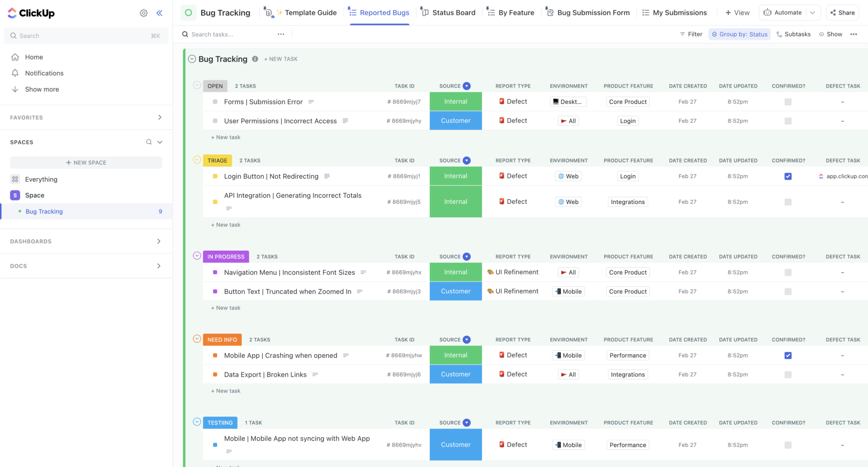868x467 pixels.
Task: Open the Spaces search magnifier
Action: (x=149, y=142)
